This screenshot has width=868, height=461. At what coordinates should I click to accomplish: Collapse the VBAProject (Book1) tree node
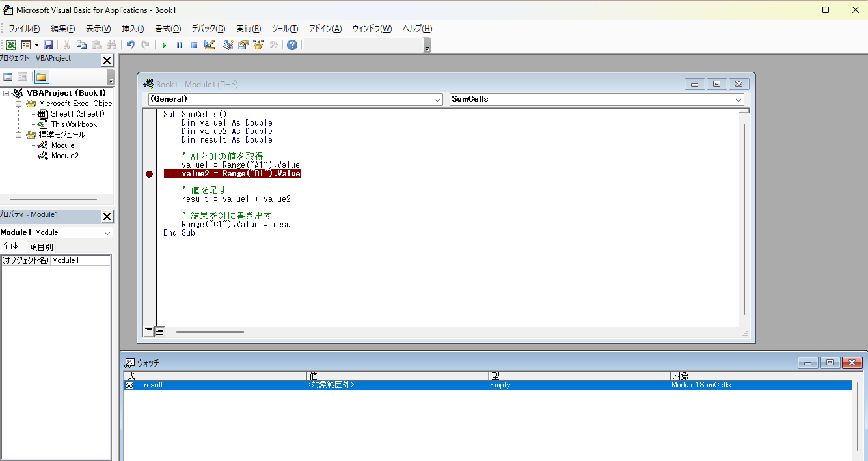click(6, 93)
